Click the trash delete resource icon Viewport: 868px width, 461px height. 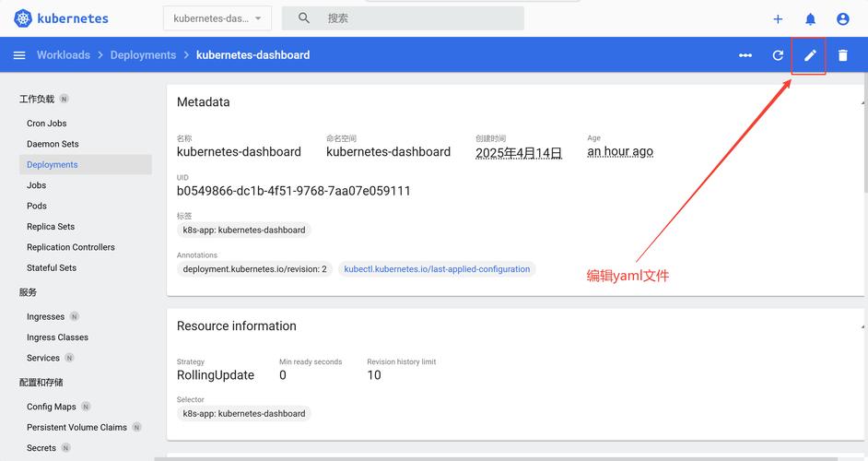click(x=842, y=55)
